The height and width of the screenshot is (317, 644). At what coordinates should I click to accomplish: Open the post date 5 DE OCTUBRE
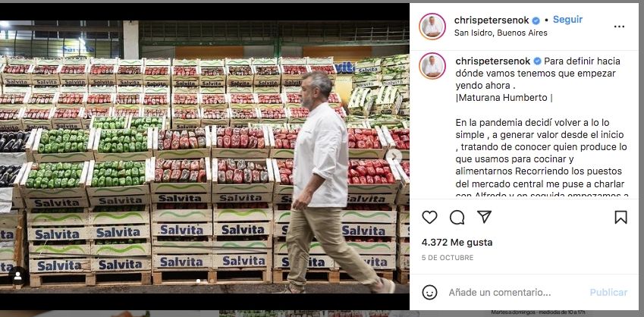(x=448, y=257)
